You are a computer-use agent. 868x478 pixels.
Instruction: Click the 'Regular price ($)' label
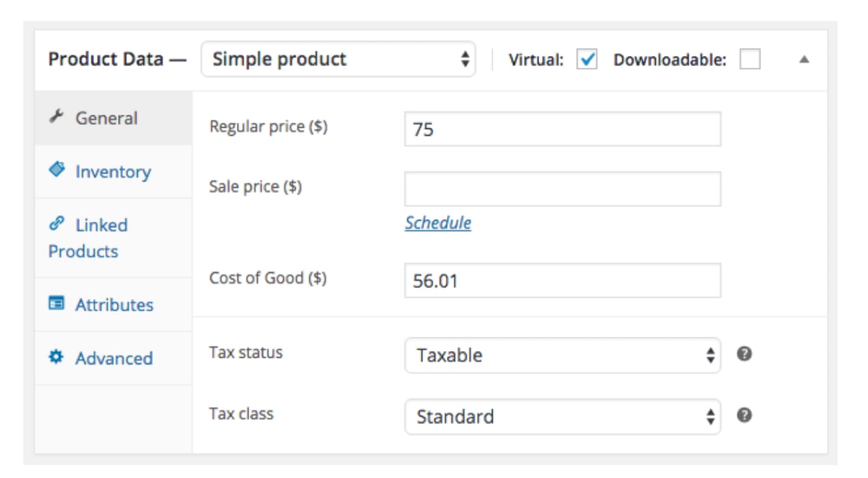click(x=269, y=127)
